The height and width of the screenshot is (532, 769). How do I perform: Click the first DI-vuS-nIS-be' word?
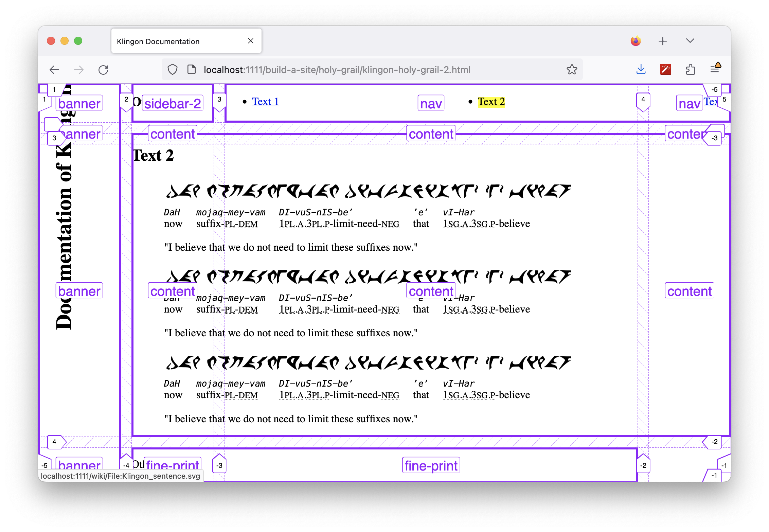point(316,212)
